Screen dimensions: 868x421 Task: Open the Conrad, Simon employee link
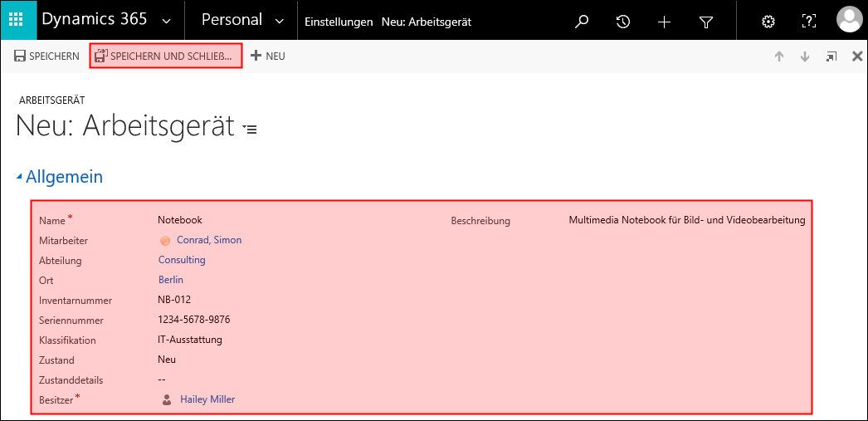(209, 240)
